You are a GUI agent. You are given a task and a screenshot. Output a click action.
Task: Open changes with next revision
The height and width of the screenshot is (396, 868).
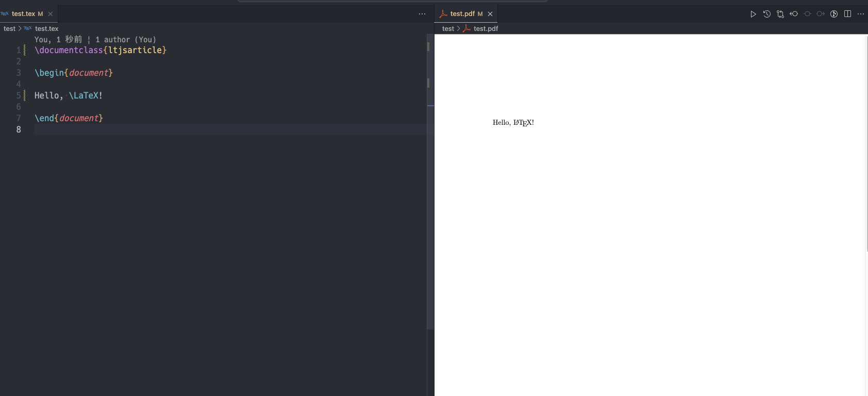pos(821,14)
